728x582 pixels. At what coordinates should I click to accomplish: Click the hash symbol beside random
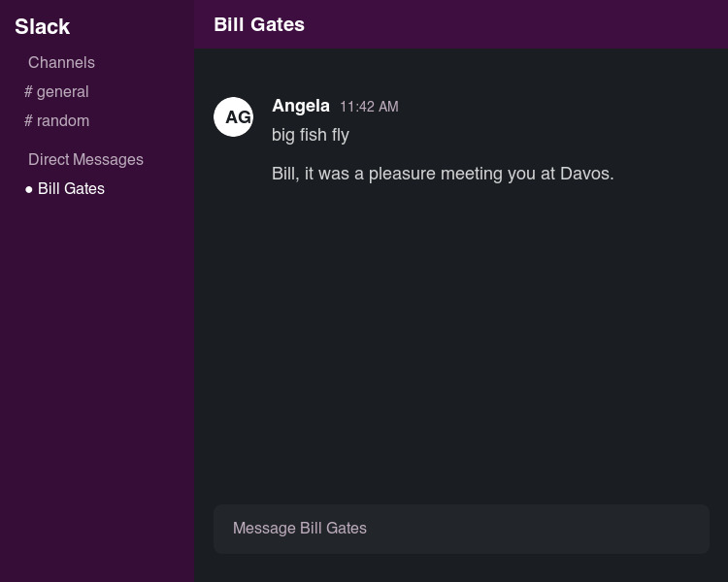tap(29, 121)
